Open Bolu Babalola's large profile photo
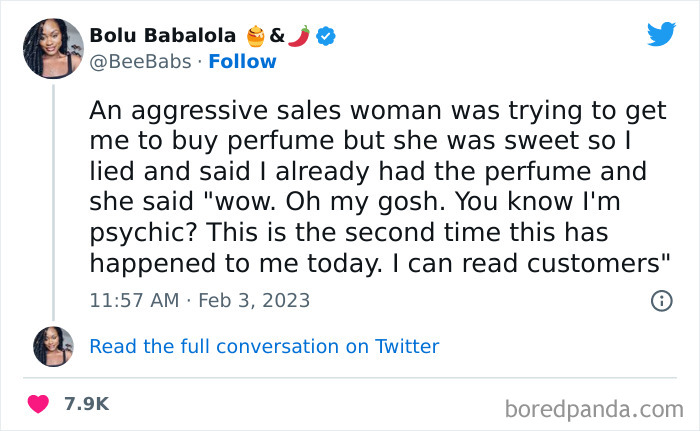 (54, 48)
